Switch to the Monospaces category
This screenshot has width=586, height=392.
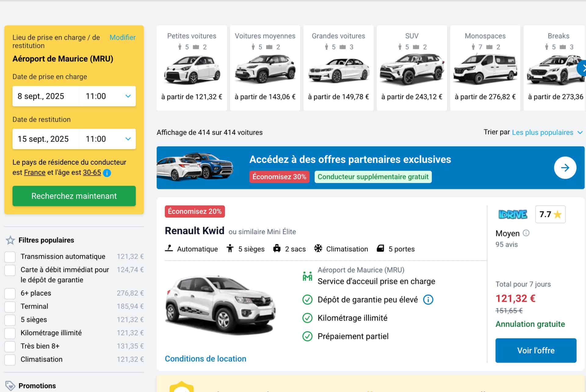(x=485, y=67)
